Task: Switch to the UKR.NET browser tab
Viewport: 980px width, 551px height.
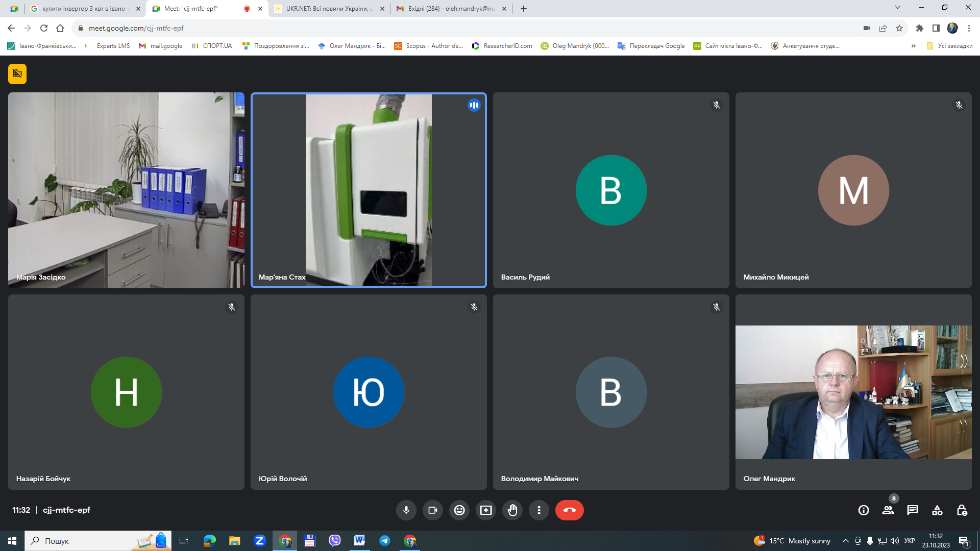Action: point(327,9)
